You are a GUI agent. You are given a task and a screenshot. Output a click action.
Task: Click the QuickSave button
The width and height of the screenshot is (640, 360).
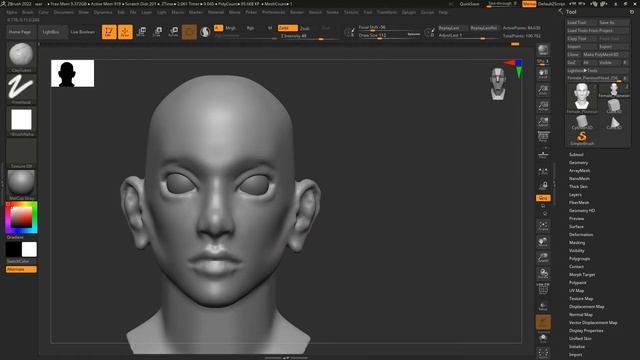point(469,4)
